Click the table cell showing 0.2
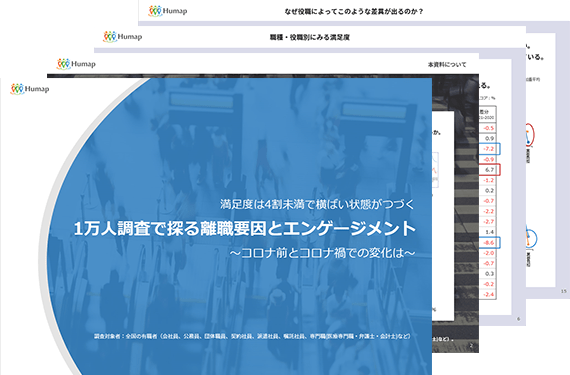The image size is (570, 375). tap(489, 191)
